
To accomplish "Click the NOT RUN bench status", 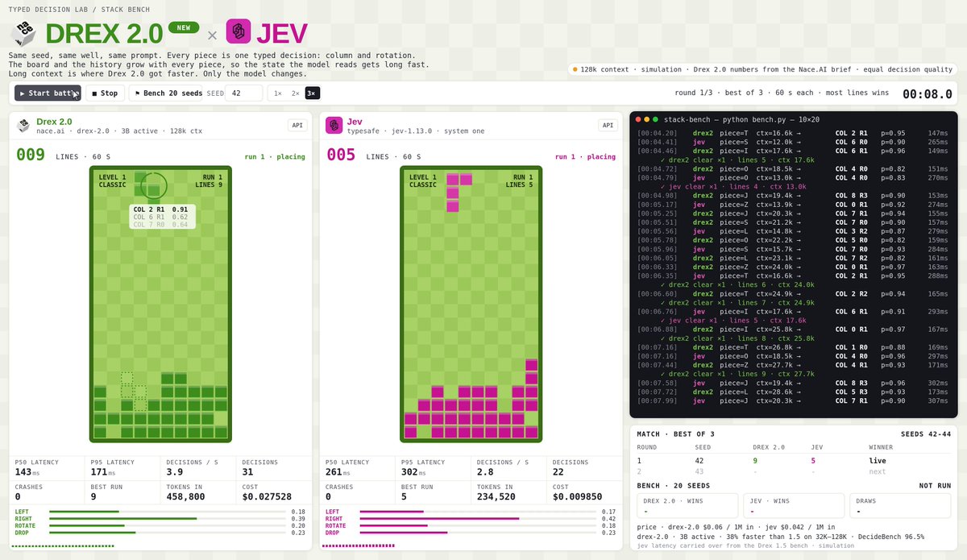I will pos(935,486).
